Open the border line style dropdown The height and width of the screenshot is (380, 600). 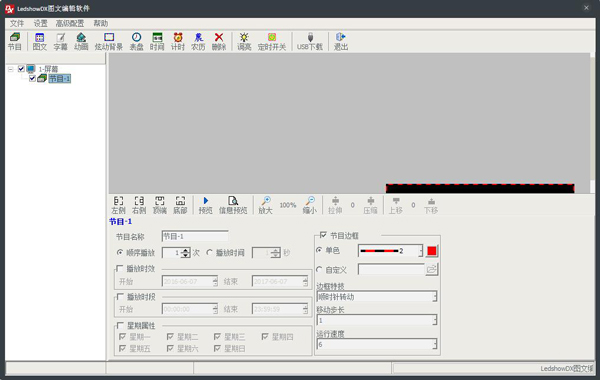click(421, 251)
